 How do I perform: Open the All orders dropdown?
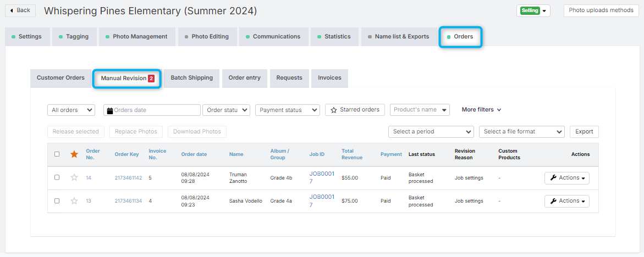pyautogui.click(x=71, y=110)
